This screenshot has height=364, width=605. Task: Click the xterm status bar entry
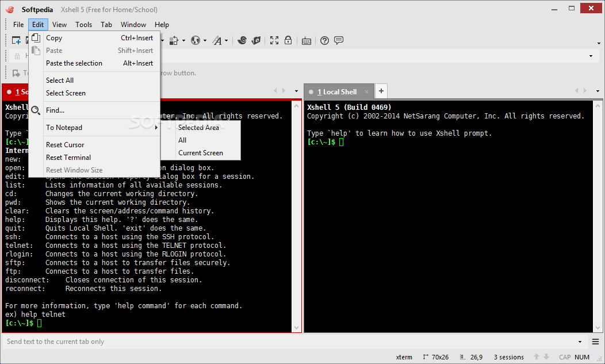pos(404,357)
